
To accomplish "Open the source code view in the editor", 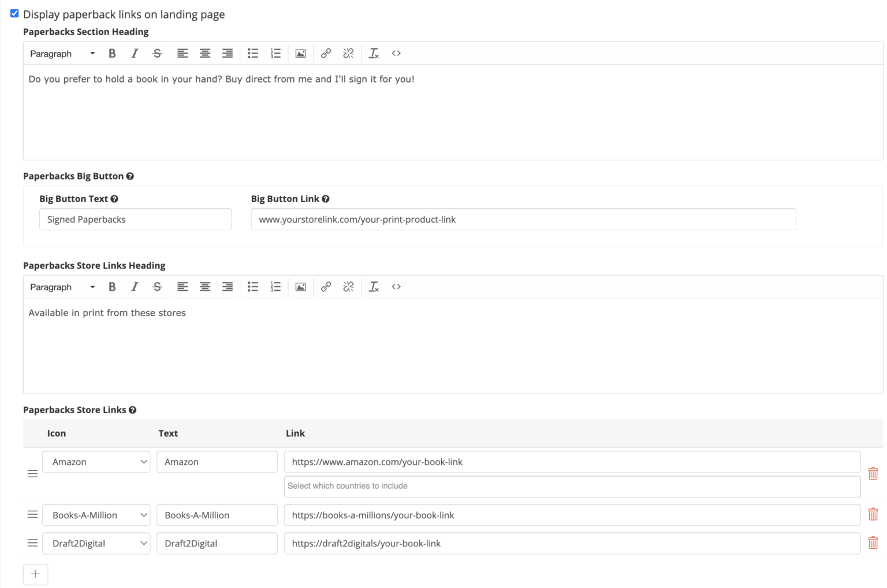I will 396,53.
